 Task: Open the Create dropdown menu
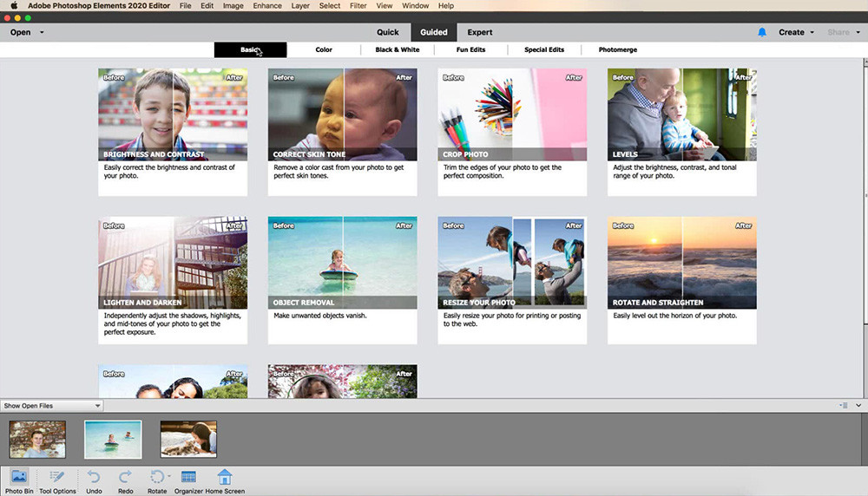[796, 32]
